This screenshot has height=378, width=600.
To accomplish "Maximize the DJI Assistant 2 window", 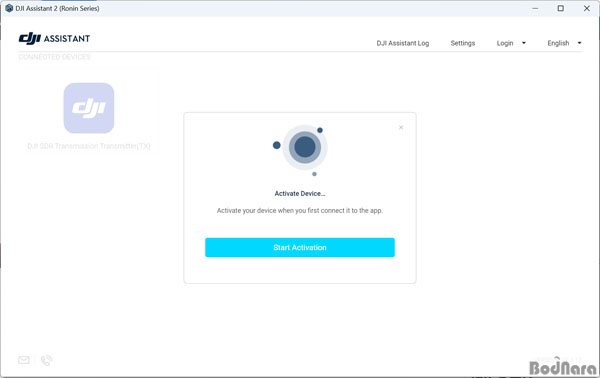I will (x=561, y=8).
